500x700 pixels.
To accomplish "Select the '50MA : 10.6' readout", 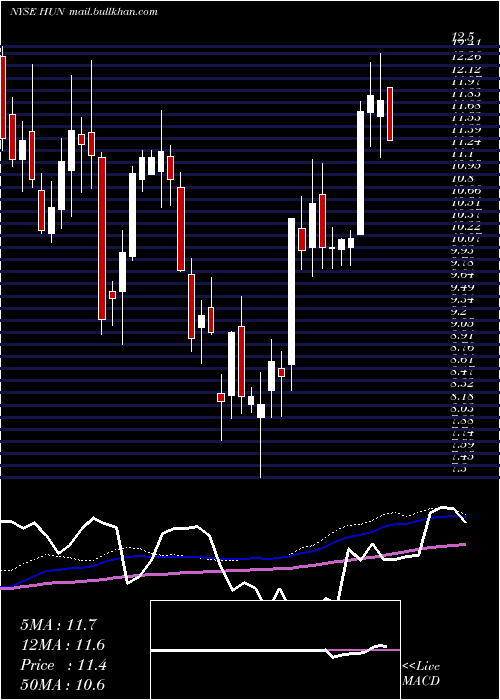I will click(62, 685).
